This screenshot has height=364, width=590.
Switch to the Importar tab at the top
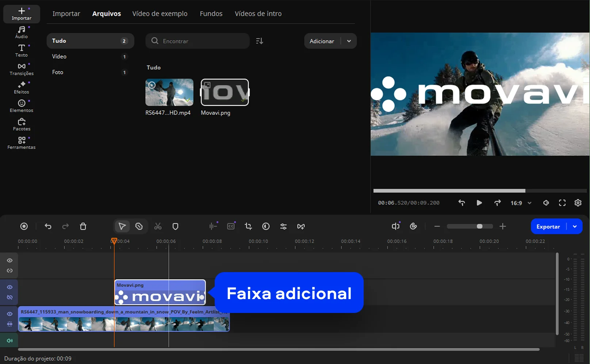tap(66, 13)
